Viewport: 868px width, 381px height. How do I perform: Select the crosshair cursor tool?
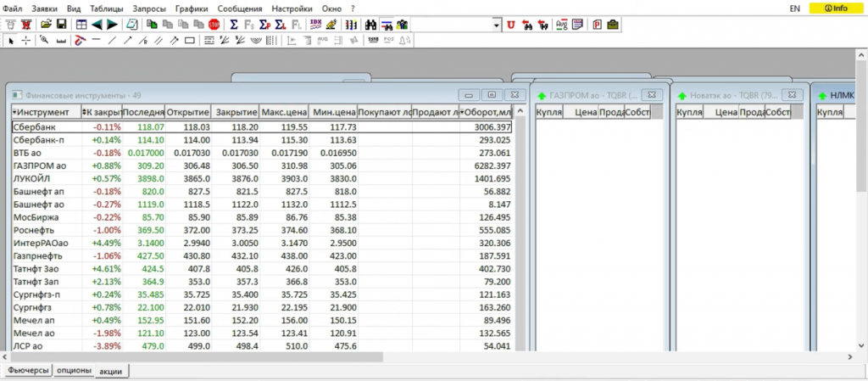(x=26, y=41)
